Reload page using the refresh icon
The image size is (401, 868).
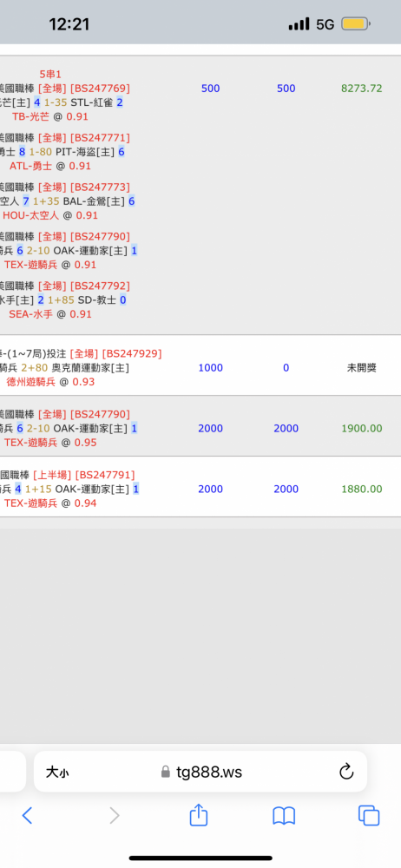[346, 771]
